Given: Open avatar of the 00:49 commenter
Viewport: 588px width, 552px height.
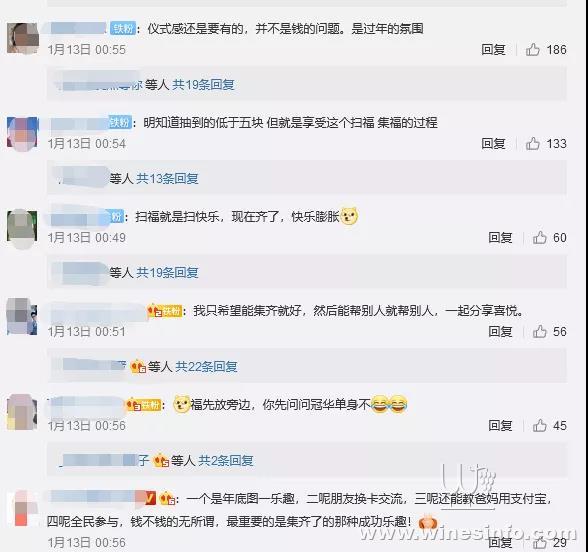Looking at the screenshot, I should (x=22, y=227).
